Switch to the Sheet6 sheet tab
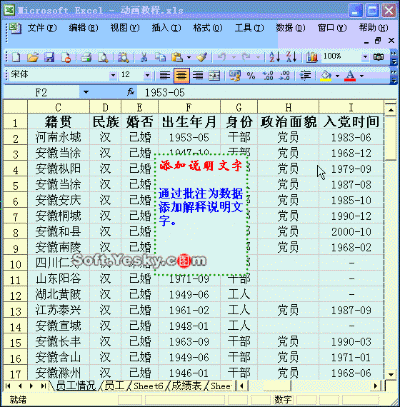 tap(148, 386)
